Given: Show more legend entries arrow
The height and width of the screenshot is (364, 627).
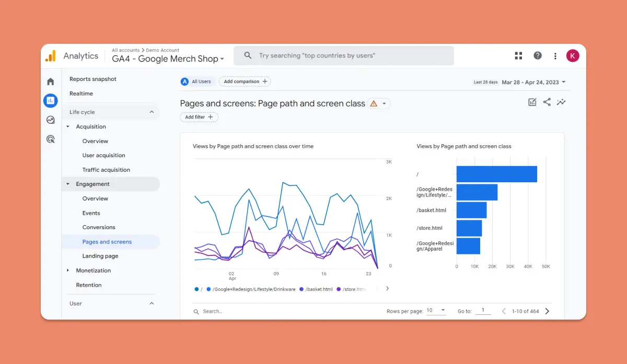Looking at the screenshot, I should click(x=387, y=288).
